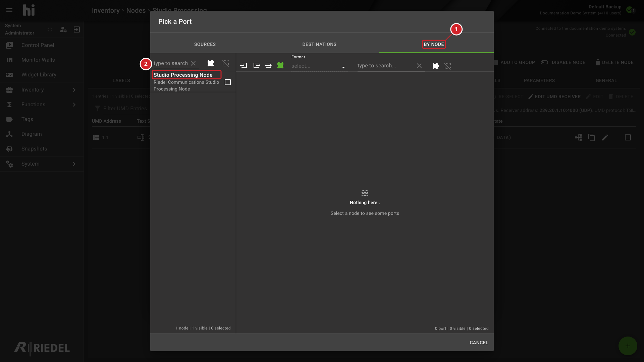Toggle the green port filter icon
The width and height of the screenshot is (644, 362).
click(x=280, y=66)
